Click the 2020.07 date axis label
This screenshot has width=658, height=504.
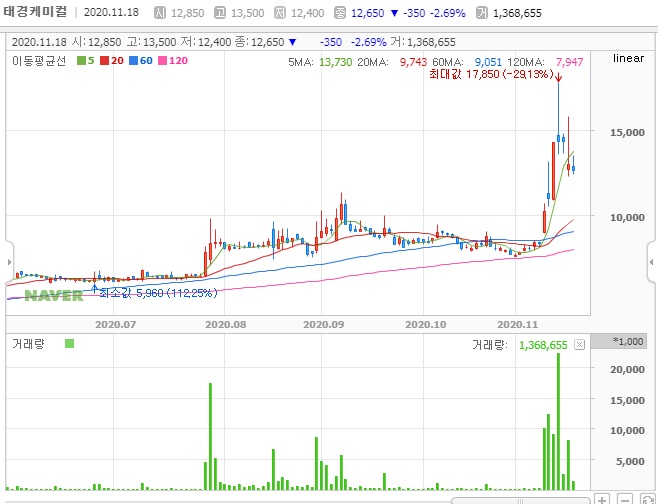coord(115,324)
